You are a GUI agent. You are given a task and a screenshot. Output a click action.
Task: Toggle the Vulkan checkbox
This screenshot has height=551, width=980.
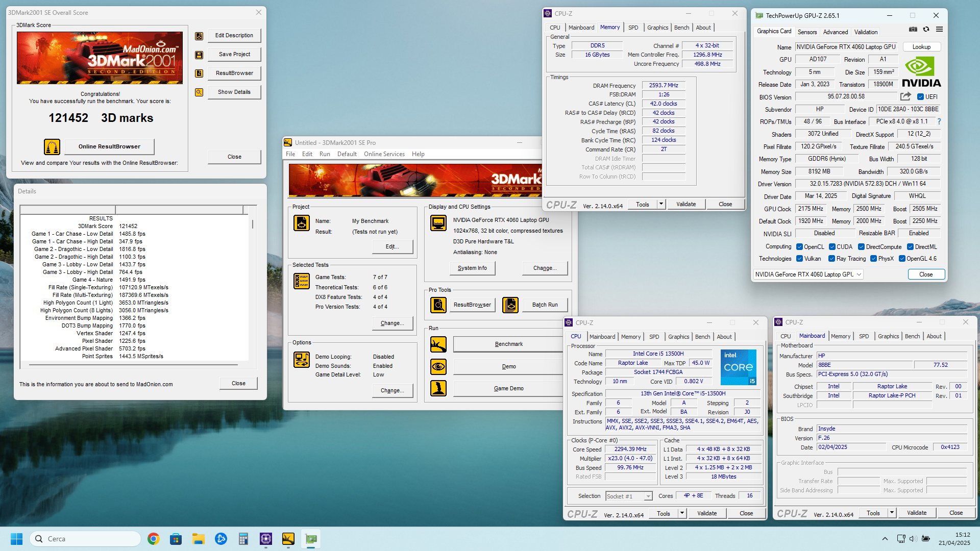(x=799, y=259)
